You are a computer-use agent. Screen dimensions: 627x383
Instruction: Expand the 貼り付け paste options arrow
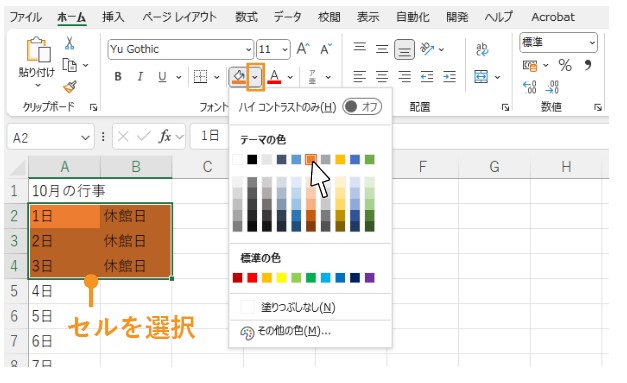38,85
